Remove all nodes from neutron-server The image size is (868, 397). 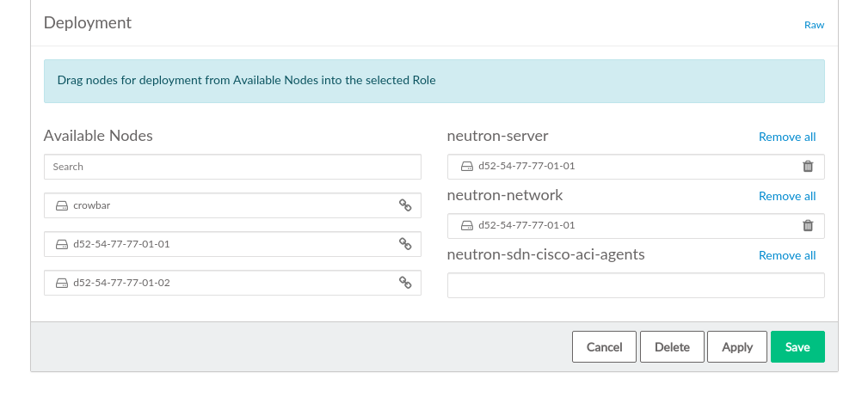click(786, 137)
